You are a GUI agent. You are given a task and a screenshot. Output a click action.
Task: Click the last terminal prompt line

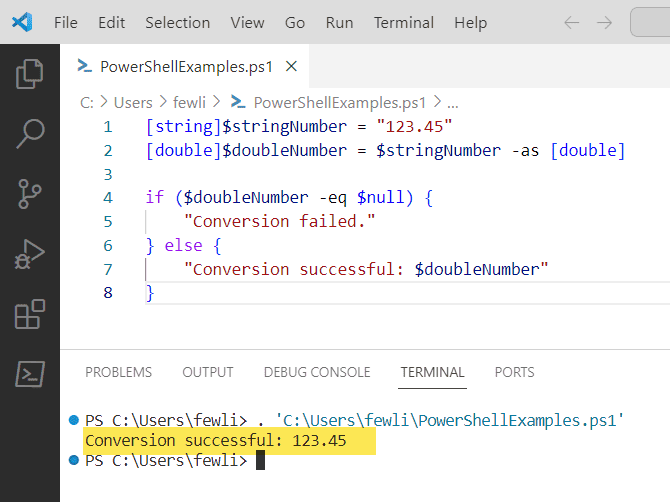click(166, 461)
